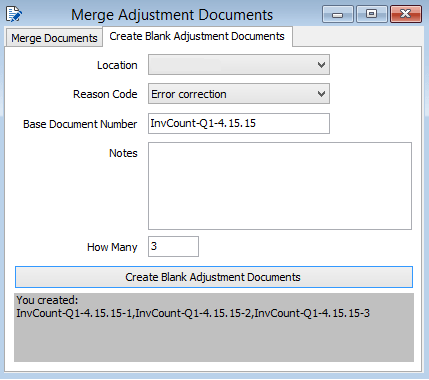Switch to the Merge Documents tab
The image size is (429, 380).
point(54,38)
